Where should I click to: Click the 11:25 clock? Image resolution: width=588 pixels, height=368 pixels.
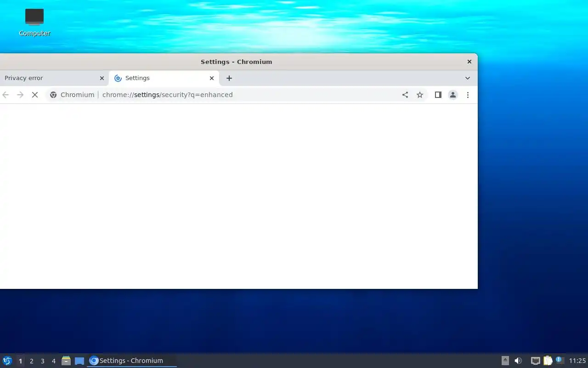pyautogui.click(x=577, y=361)
